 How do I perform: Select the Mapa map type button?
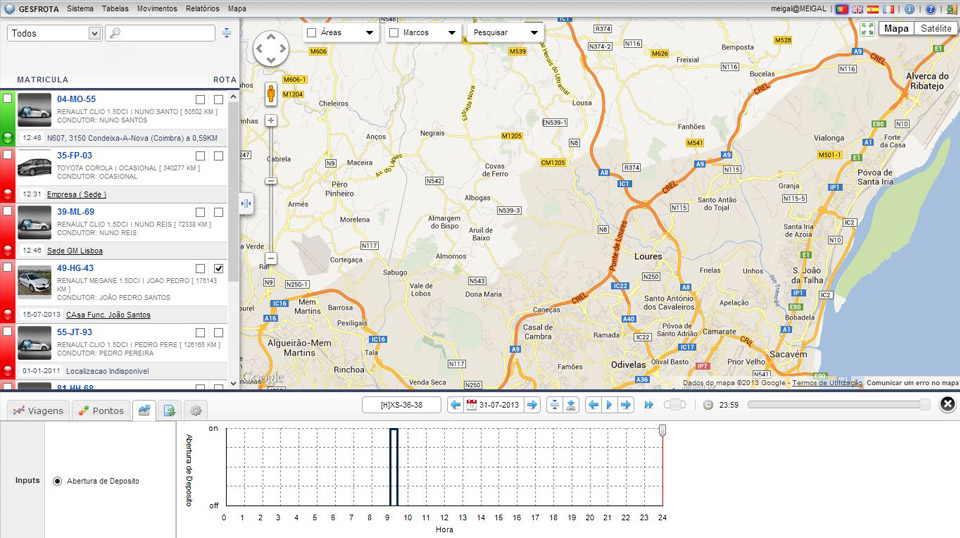click(x=896, y=29)
